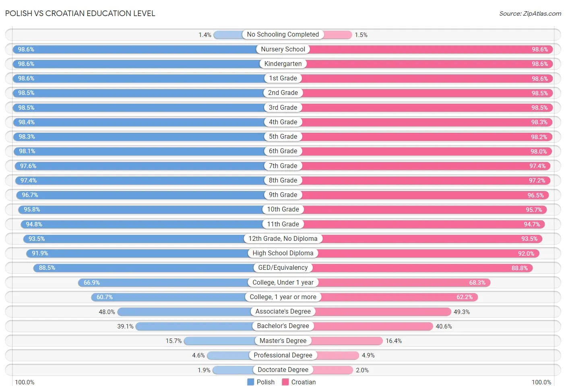Click the Associate's Degree category label
This screenshot has width=566, height=392.
click(283, 311)
